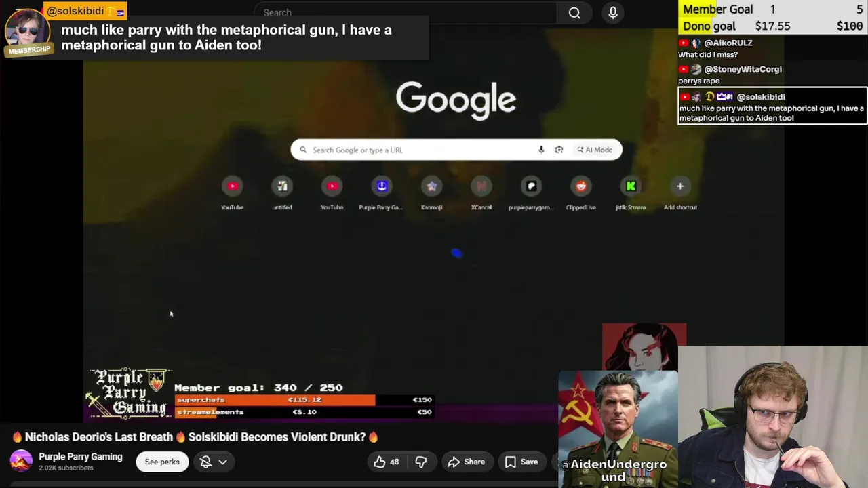Focus the YouTube Search field
This screenshot has width=868, height=488.
click(x=406, y=13)
